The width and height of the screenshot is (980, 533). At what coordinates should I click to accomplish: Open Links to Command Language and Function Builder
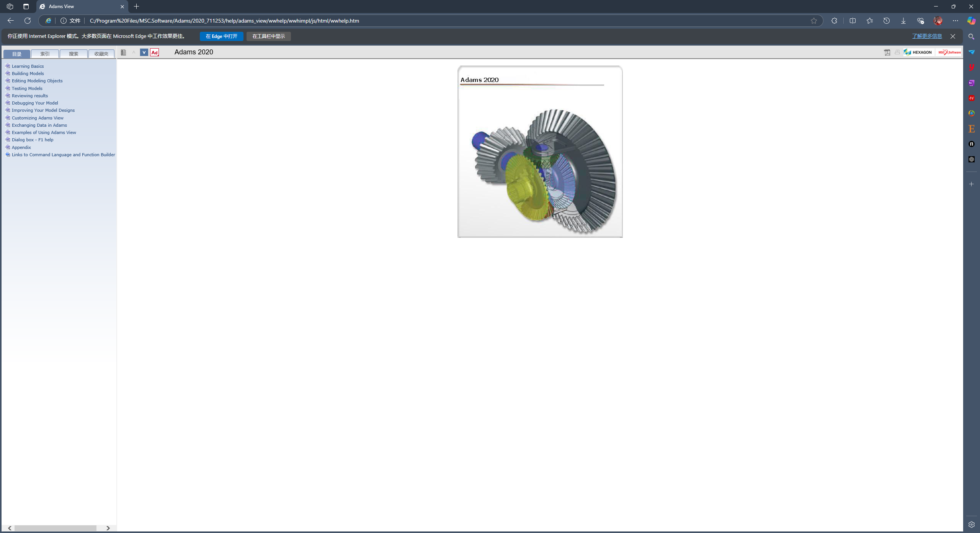click(x=63, y=155)
